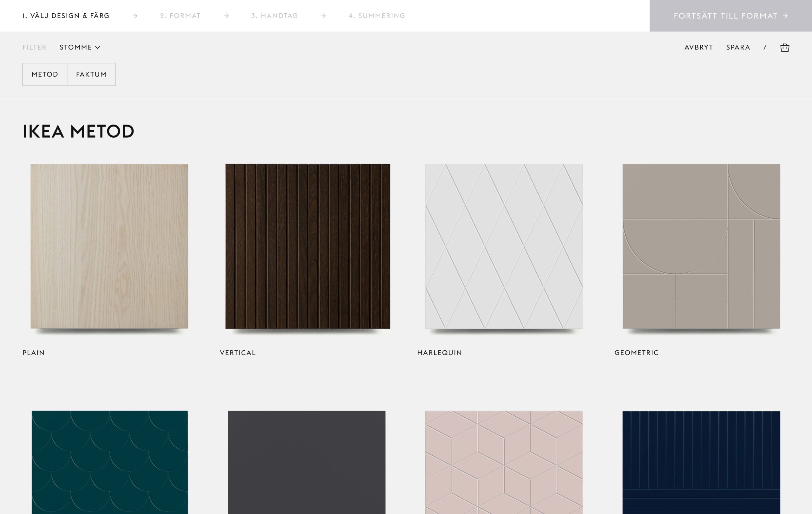Go to step 2. Format
The image size is (812, 514).
click(x=180, y=16)
